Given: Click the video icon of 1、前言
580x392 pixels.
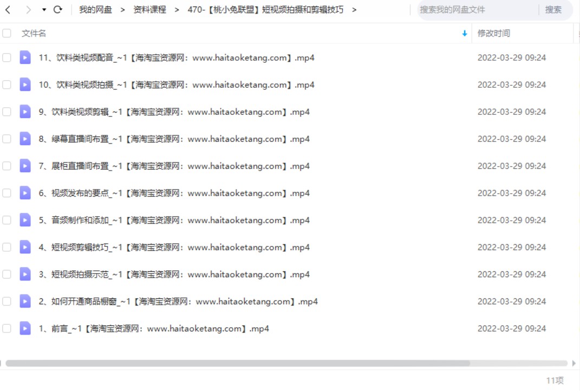Looking at the screenshot, I should coord(25,328).
